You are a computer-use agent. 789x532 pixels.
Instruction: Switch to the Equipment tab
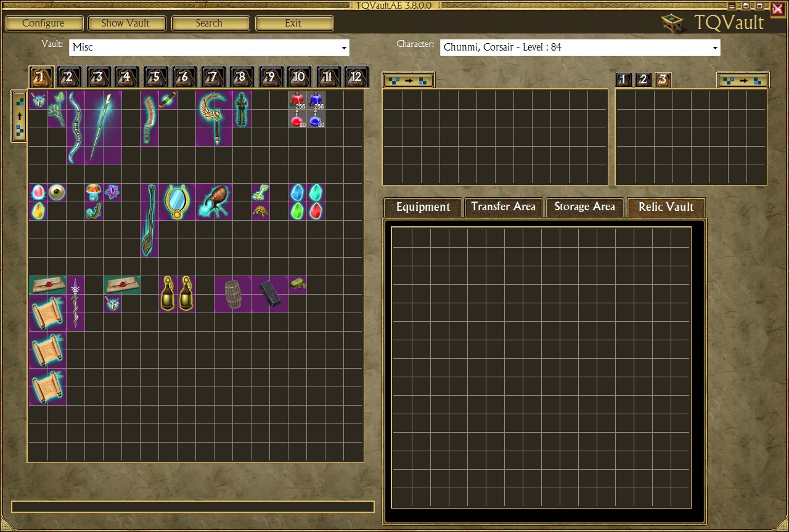click(423, 207)
